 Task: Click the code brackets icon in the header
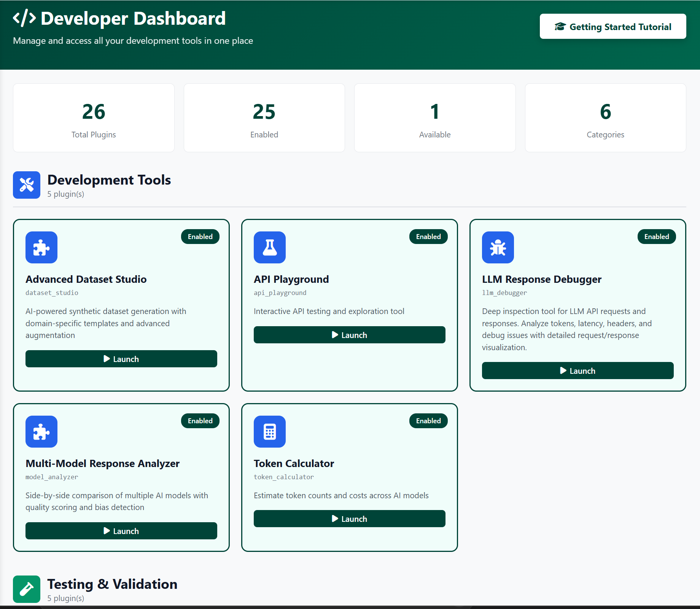pyautogui.click(x=24, y=18)
